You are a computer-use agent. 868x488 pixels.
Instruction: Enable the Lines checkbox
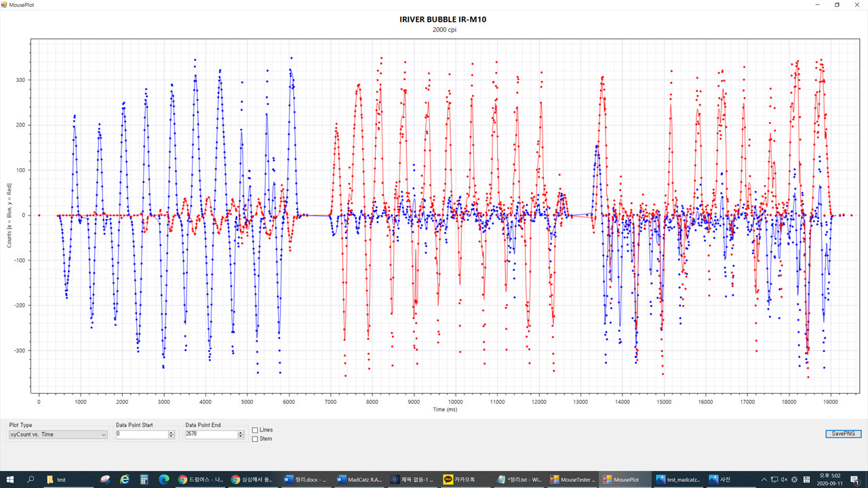pyautogui.click(x=255, y=430)
